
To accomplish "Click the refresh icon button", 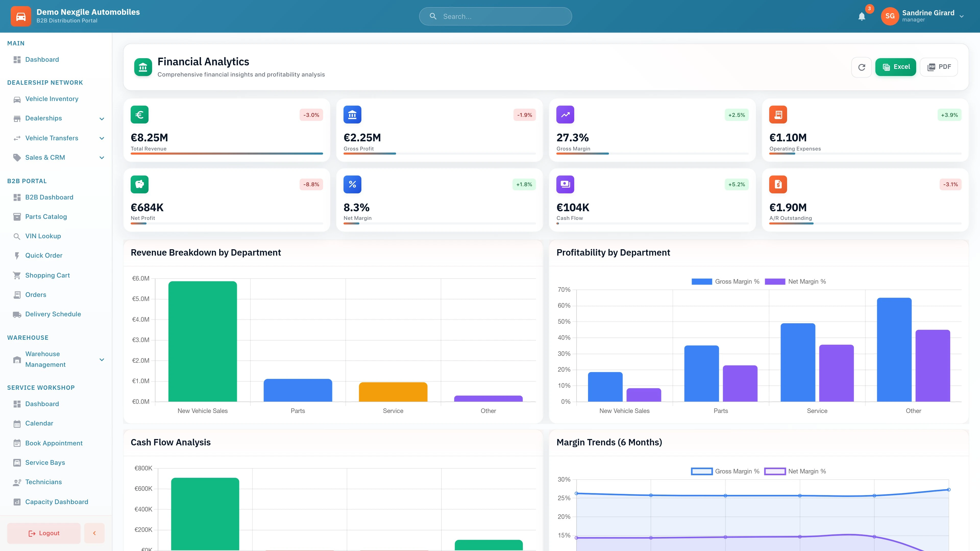I will pos(862,67).
